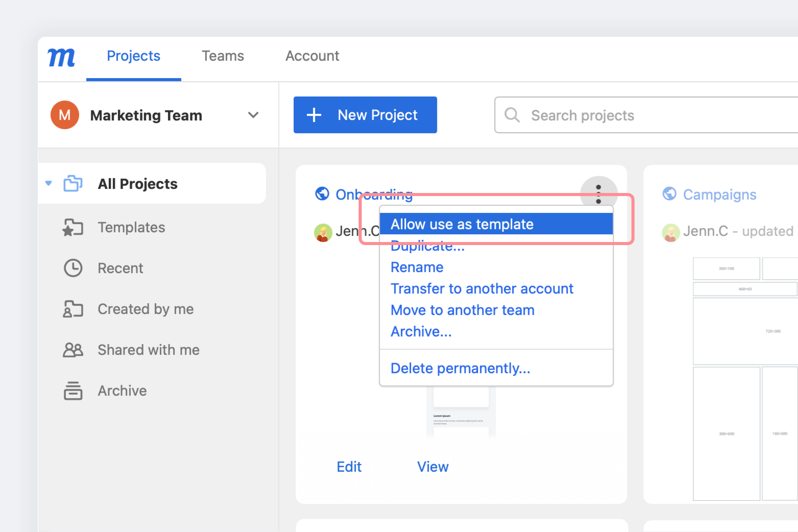Switch to the Teams tab
Image resolution: width=798 pixels, height=532 pixels.
(x=223, y=56)
